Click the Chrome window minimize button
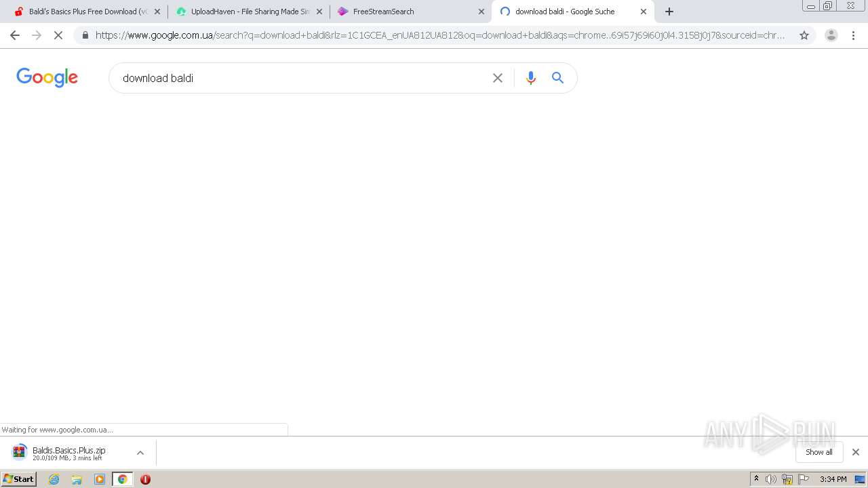Viewport: 868px width, 488px height. click(x=811, y=6)
